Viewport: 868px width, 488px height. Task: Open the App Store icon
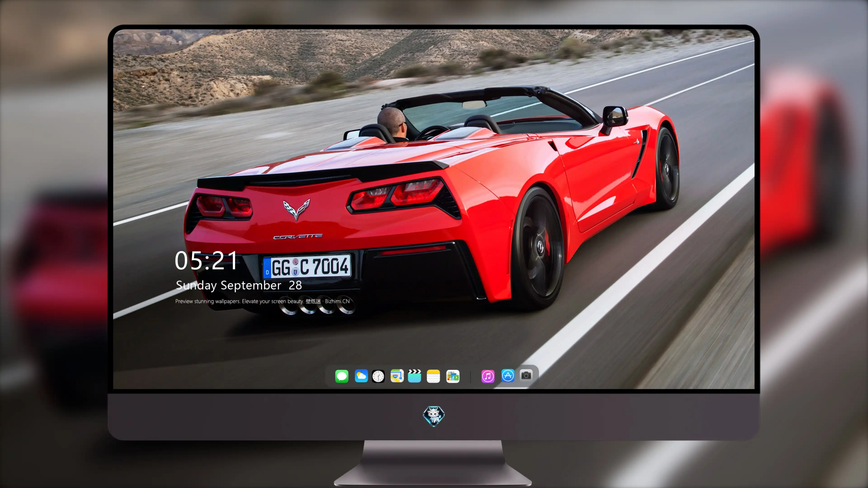(507, 375)
